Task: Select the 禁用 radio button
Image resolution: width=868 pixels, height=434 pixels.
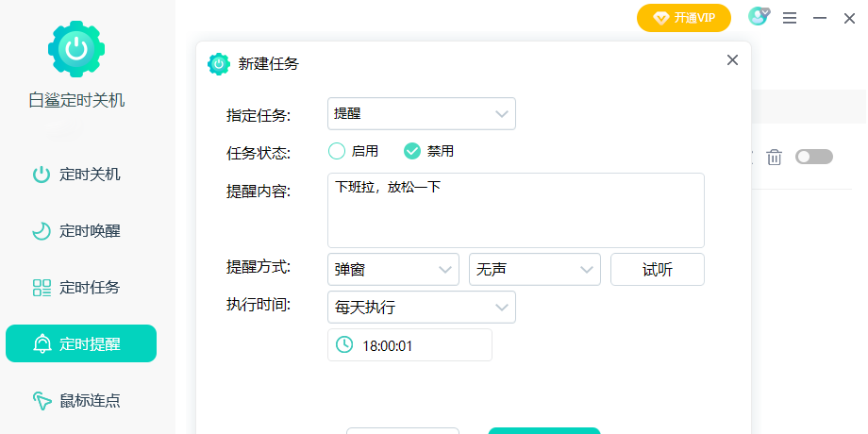Action: [412, 151]
